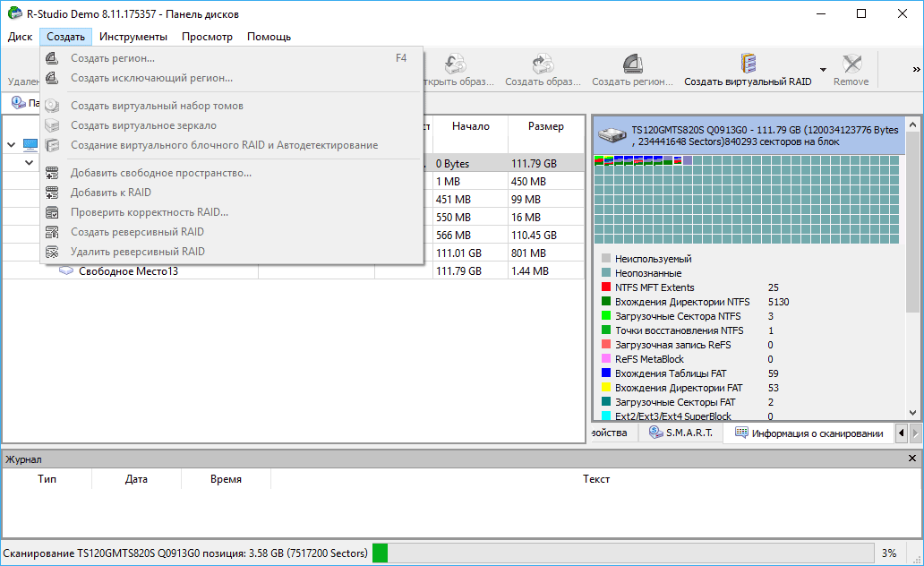924x566 pixels.
Task: Click the delete reverse RAID icon
Action: point(52,252)
